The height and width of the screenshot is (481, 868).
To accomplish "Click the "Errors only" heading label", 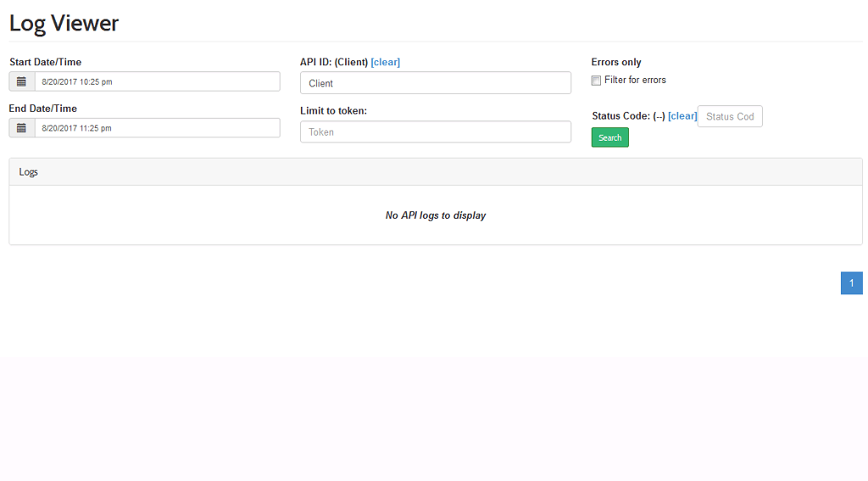I will tap(616, 62).
